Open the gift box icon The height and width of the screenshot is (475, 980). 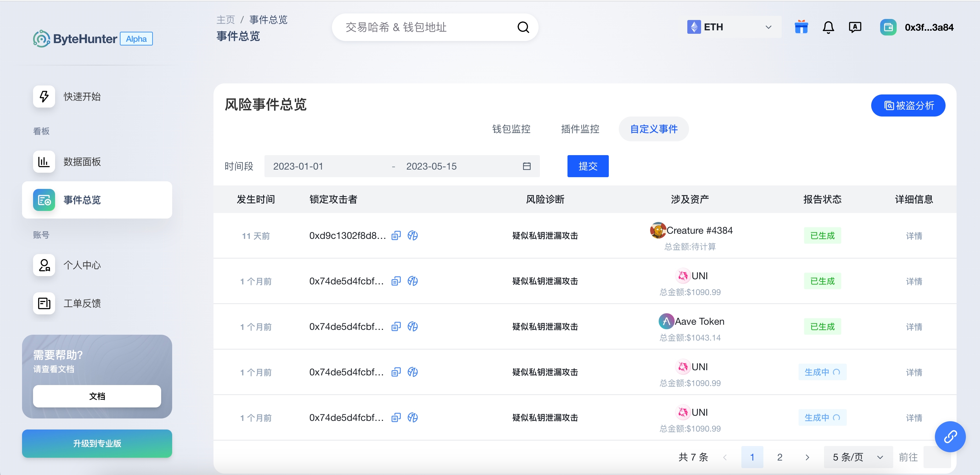coord(801,27)
